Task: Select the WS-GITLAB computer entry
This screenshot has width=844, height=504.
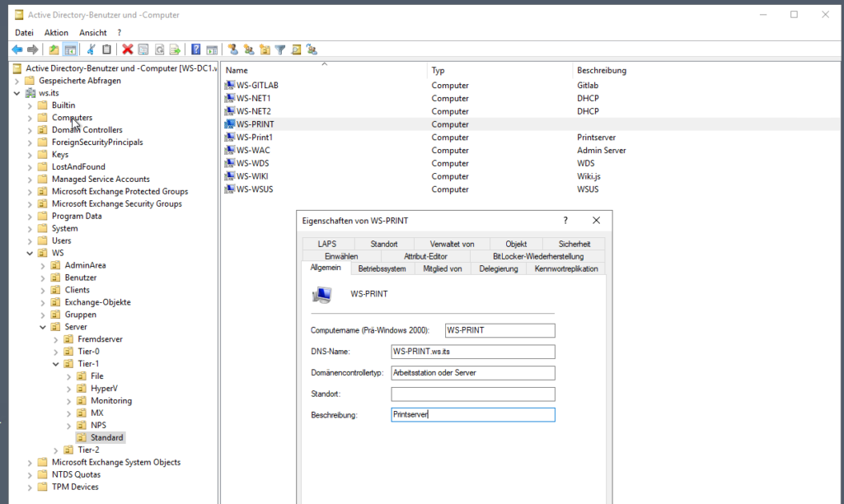Action: point(256,85)
